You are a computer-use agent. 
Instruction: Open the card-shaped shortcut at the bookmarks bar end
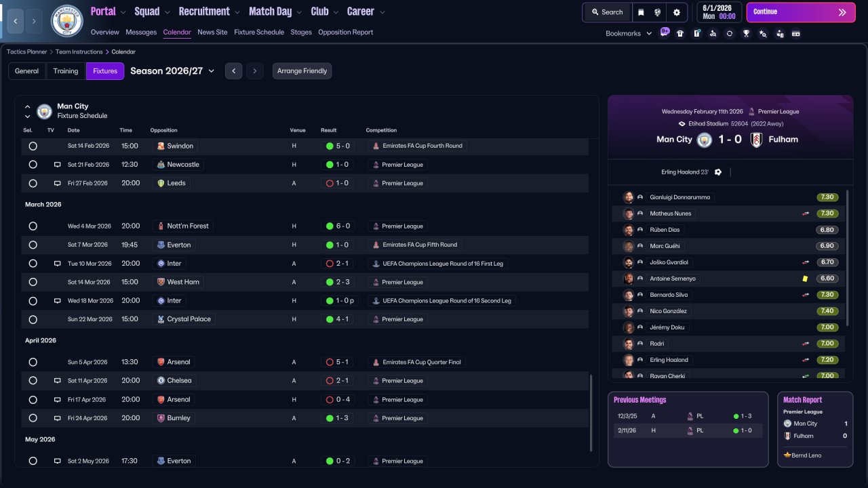(795, 33)
